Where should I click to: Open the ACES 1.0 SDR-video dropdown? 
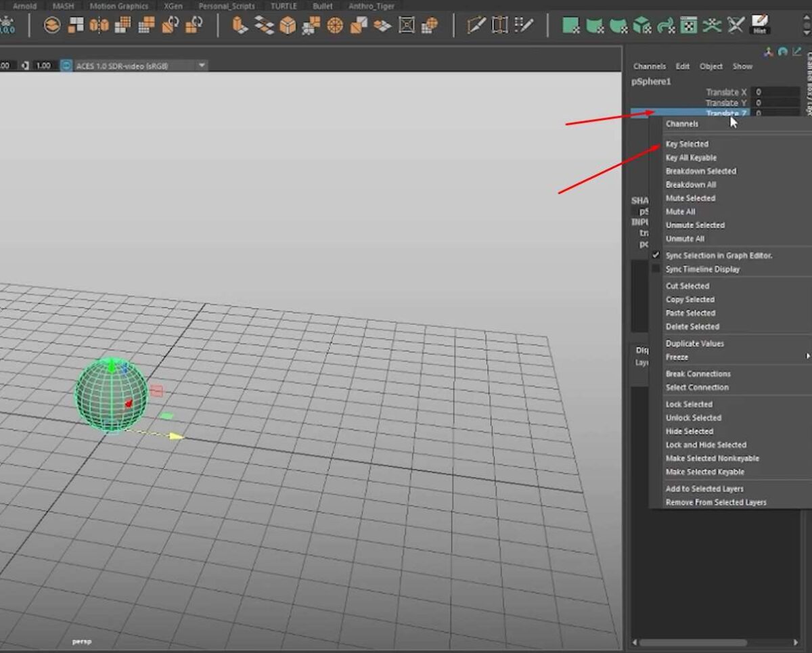coord(201,66)
